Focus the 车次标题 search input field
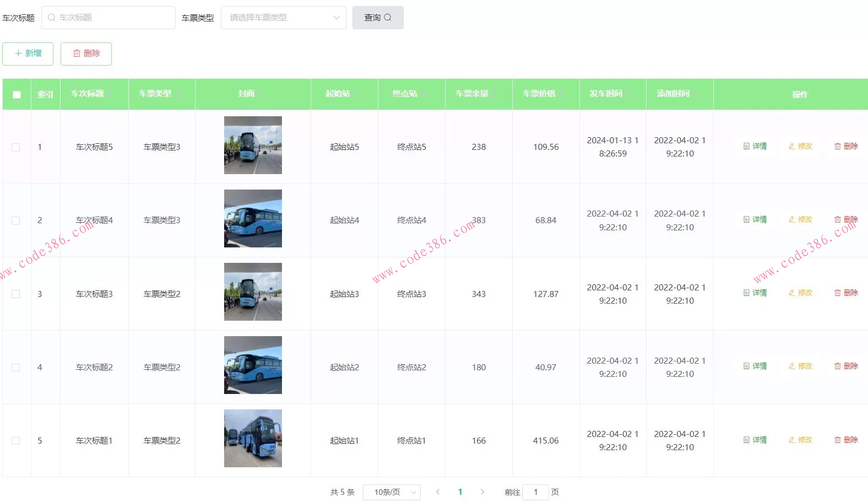 [x=109, y=18]
